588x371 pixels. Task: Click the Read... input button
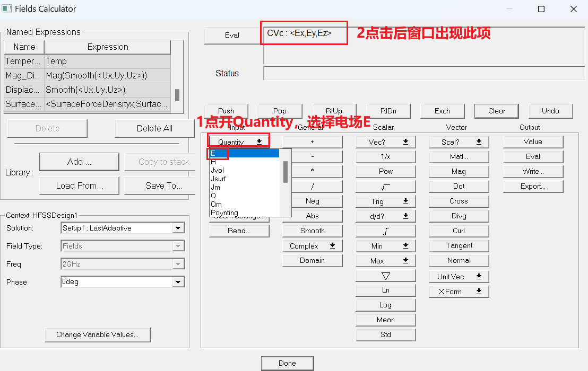pos(239,231)
